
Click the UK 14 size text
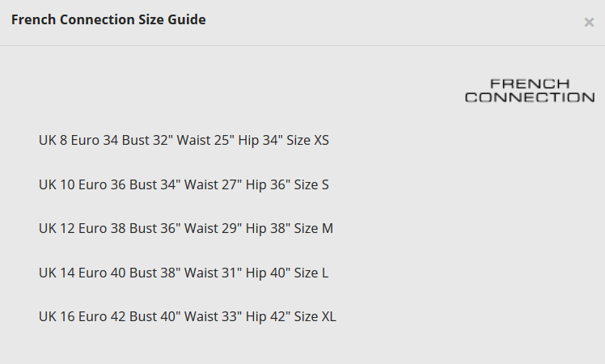(x=56, y=273)
